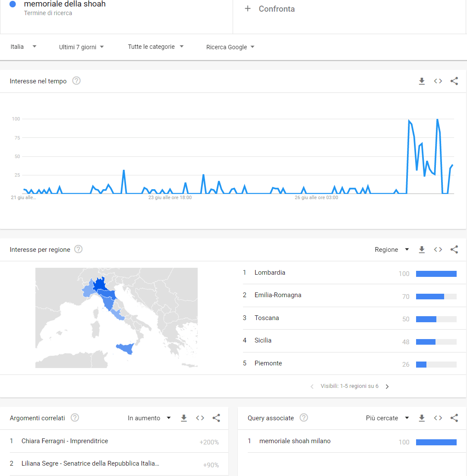Go to next page of regions
This screenshot has width=467, height=476.
[x=387, y=387]
